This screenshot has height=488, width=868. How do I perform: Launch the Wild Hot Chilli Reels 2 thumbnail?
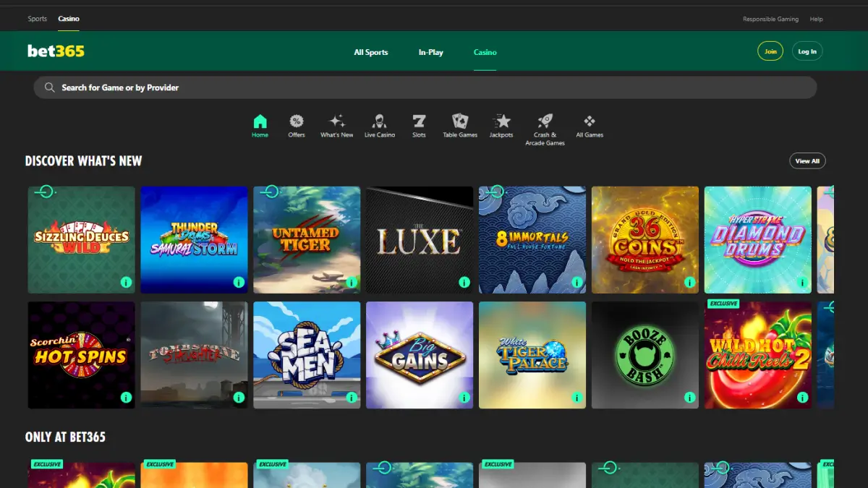pyautogui.click(x=758, y=355)
